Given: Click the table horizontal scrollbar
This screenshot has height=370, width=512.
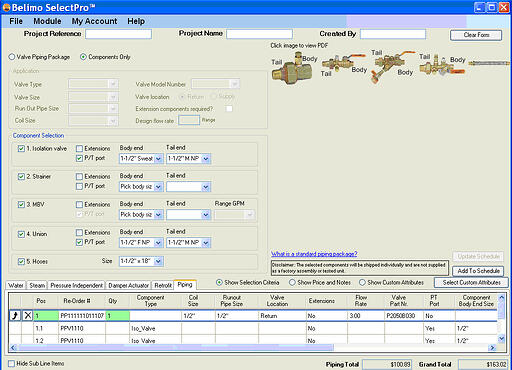Looking at the screenshot, I should pos(175,348).
